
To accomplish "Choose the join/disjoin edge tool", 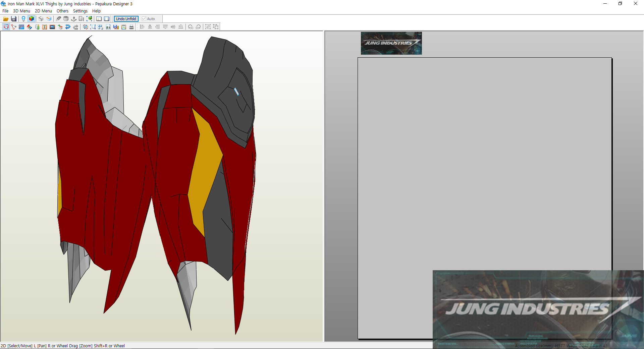I will pyautogui.click(x=14, y=27).
